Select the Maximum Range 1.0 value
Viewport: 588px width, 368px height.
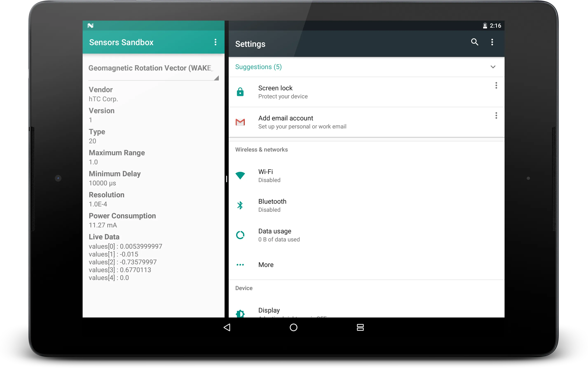pyautogui.click(x=93, y=162)
